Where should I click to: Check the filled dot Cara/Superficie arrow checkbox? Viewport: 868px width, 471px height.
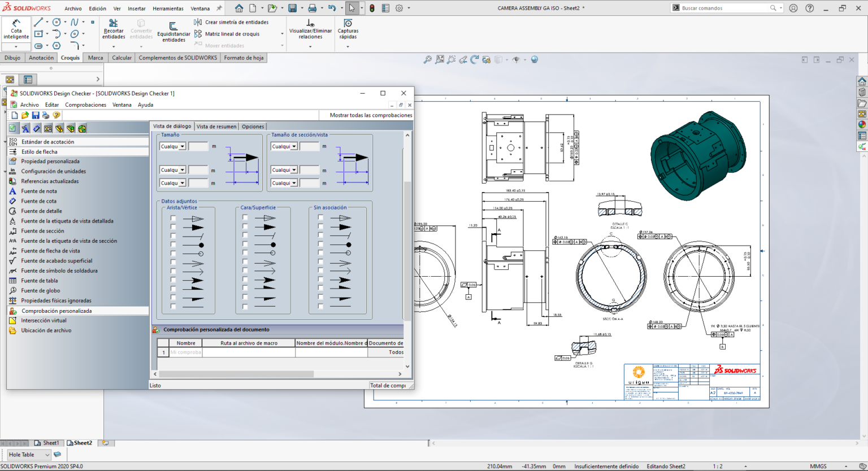pyautogui.click(x=245, y=245)
